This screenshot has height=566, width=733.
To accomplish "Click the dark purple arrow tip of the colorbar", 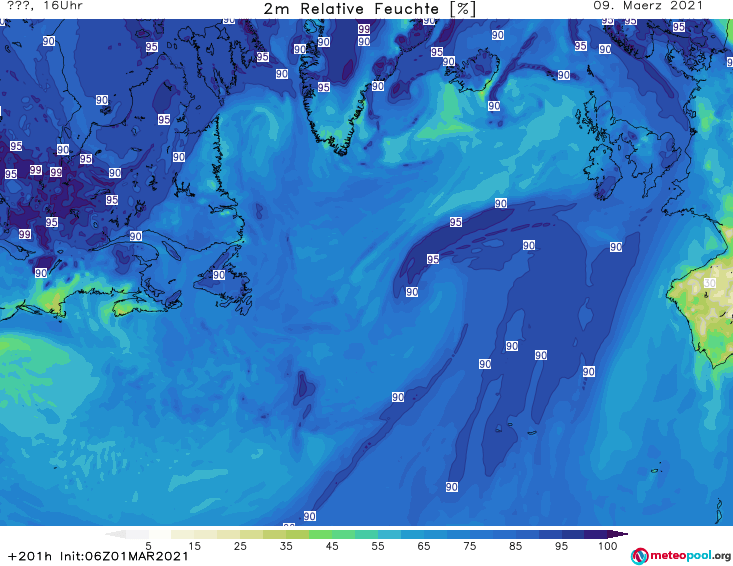I will (x=619, y=534).
